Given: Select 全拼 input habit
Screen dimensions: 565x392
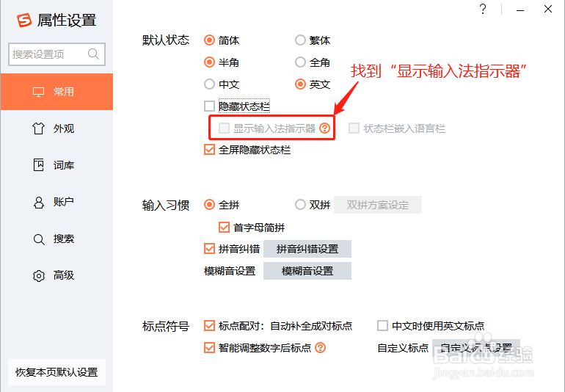Looking at the screenshot, I should click(x=209, y=205).
